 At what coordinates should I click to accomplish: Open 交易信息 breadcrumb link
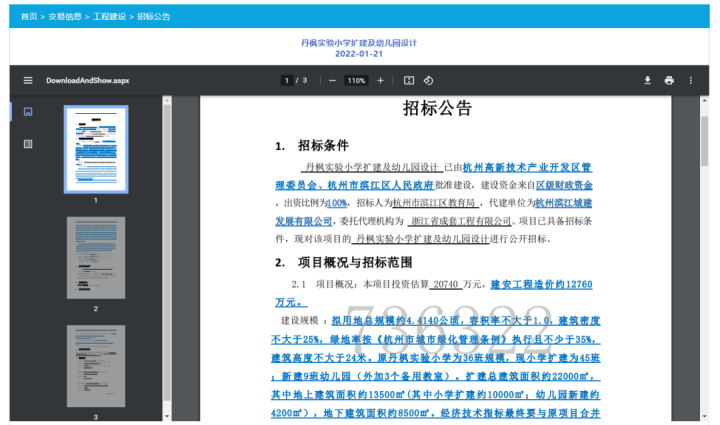(65, 17)
